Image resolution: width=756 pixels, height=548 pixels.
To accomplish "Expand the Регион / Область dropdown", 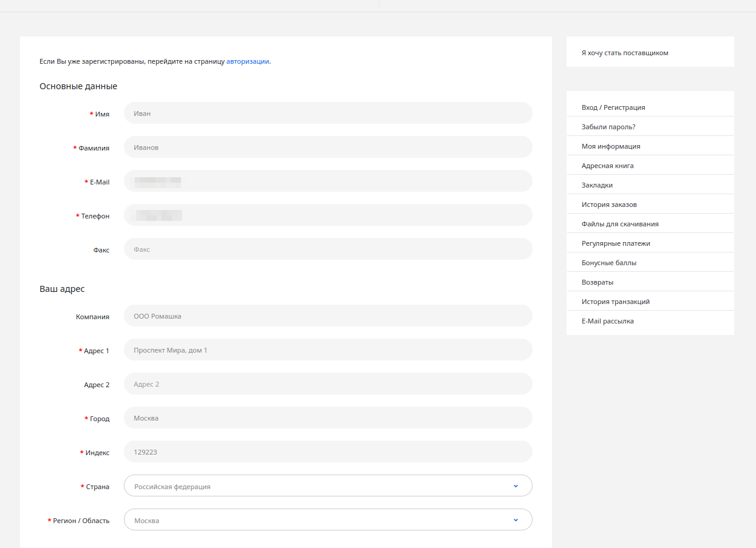I will [x=328, y=519].
